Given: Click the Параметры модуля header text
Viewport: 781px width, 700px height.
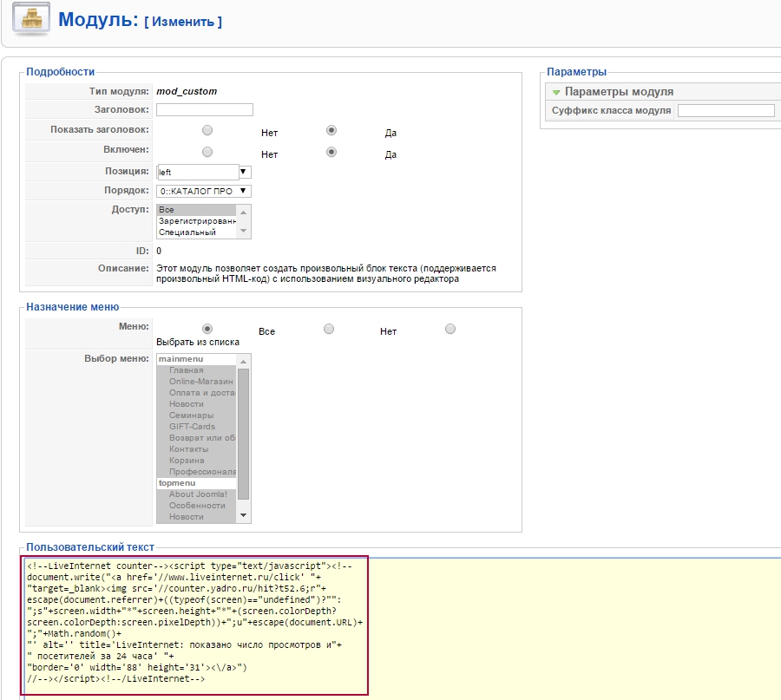Looking at the screenshot, I should [x=619, y=92].
